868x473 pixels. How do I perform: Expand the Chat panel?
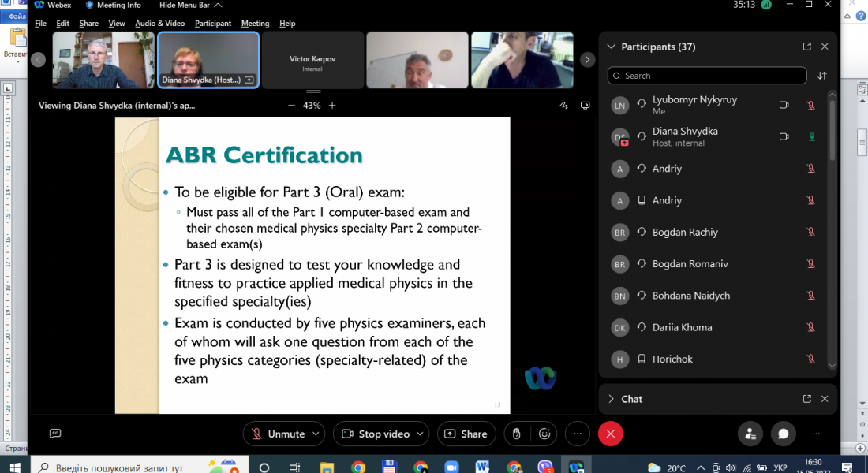click(611, 399)
